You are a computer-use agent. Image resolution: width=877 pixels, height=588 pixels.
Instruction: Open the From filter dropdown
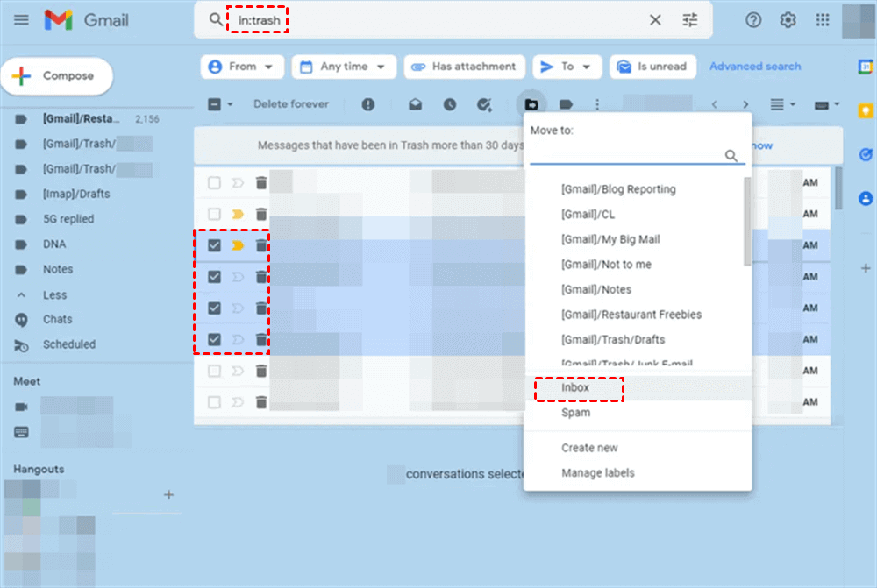pos(242,67)
